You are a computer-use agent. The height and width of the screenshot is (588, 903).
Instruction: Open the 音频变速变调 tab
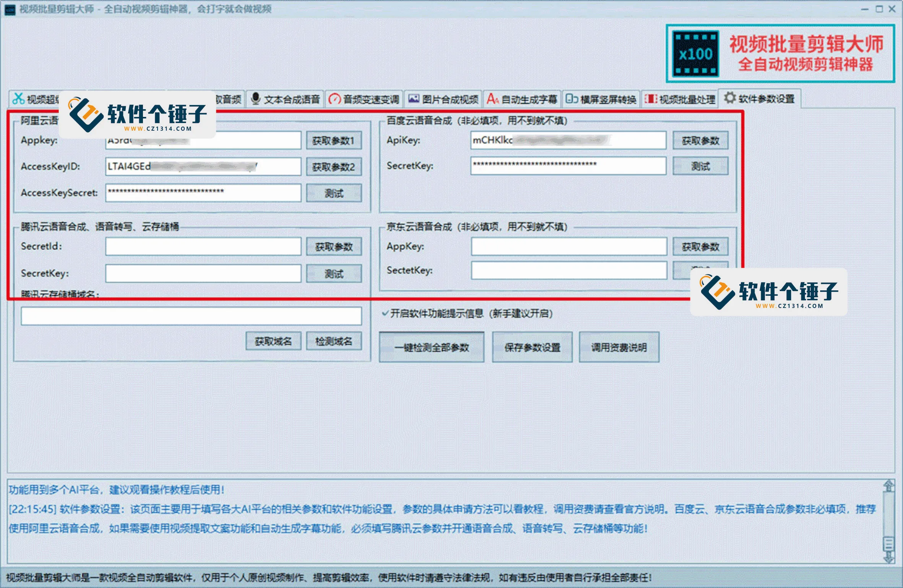(x=364, y=99)
